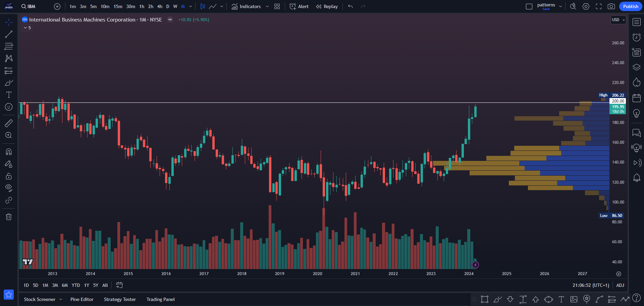
Task: Start bar Replay mode
Action: pos(327,6)
